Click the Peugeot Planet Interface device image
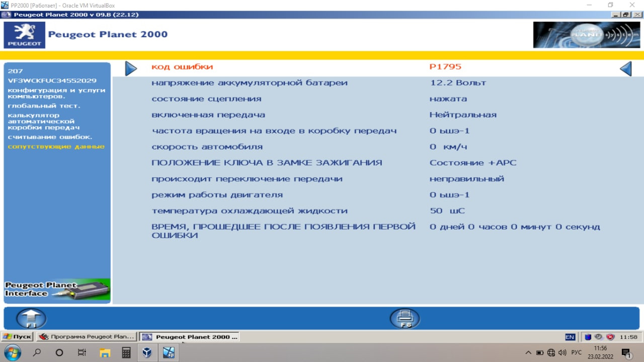The height and width of the screenshot is (362, 644). point(57,290)
